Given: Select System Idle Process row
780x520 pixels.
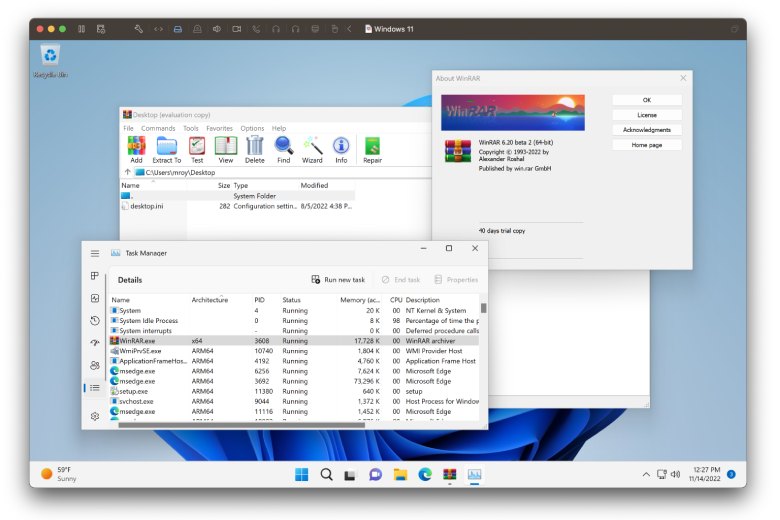Looking at the screenshot, I should (x=294, y=320).
